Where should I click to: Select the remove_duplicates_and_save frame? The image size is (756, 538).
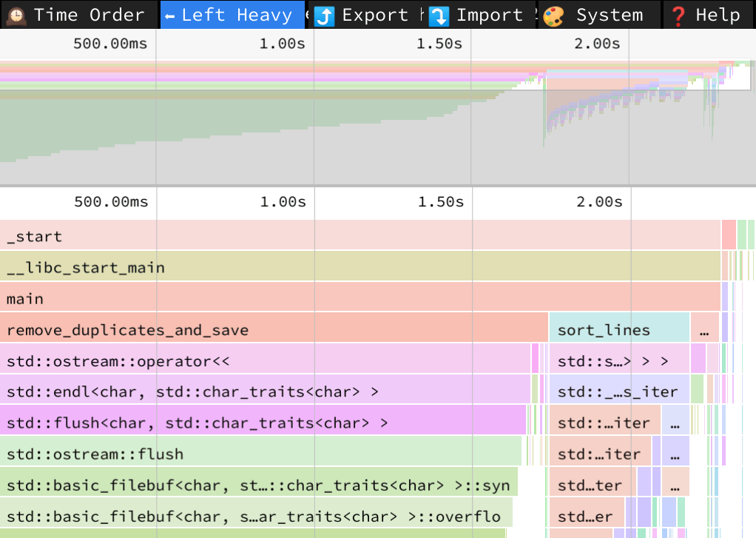pyautogui.click(x=274, y=330)
